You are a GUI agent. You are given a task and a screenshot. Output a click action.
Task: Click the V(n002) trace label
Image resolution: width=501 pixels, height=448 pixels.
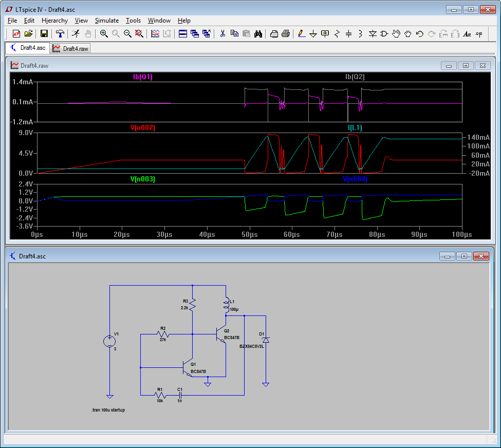pyautogui.click(x=142, y=127)
